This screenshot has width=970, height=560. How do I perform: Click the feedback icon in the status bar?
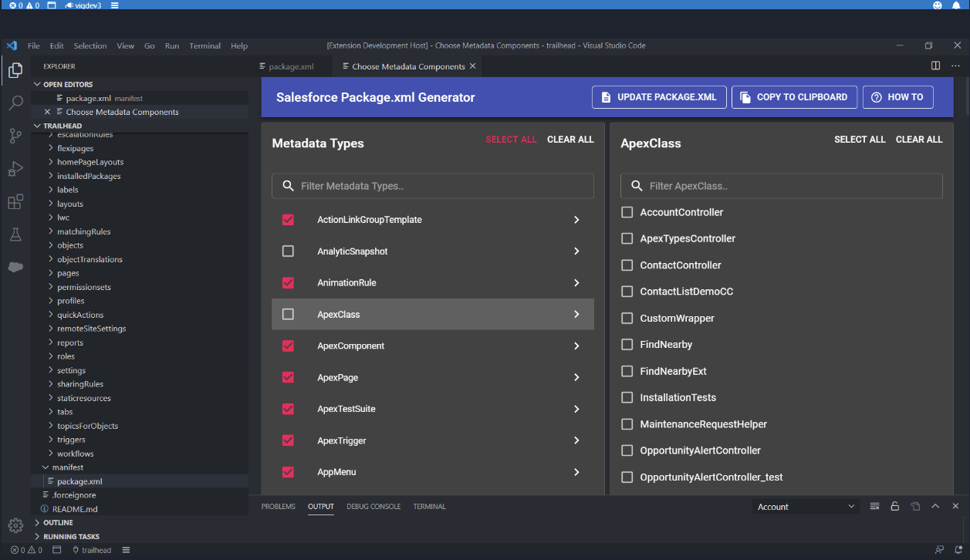(x=938, y=550)
